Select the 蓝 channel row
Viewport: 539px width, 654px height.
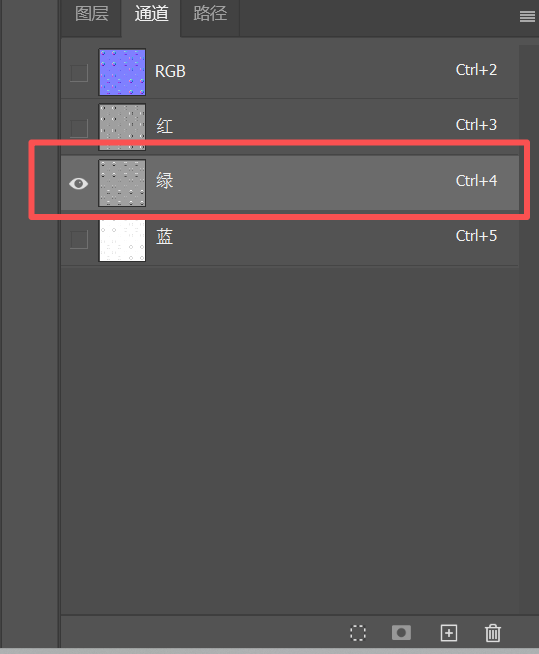pos(290,238)
